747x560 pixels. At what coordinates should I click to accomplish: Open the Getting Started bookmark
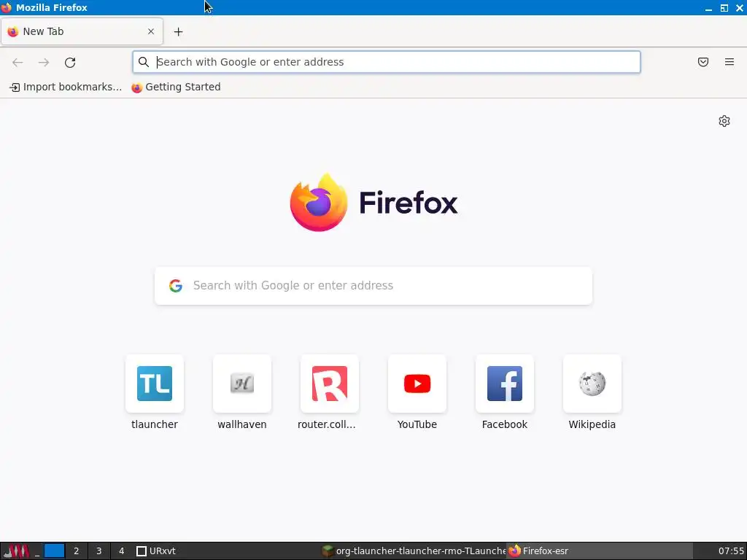point(177,87)
